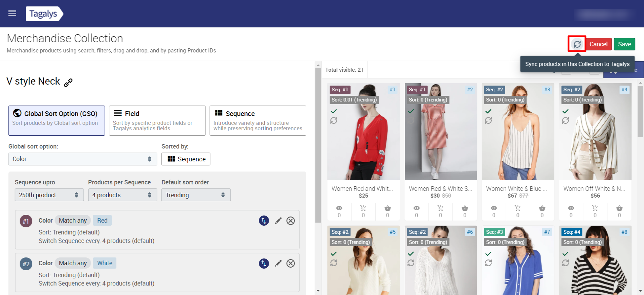Open the Trending default sort order dropdown

(196, 195)
